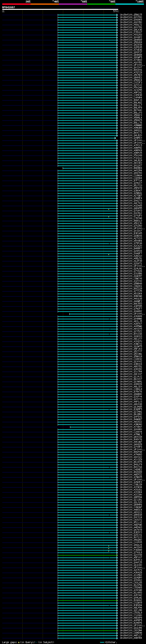Click the UniRef100_C6XL65 label
The width and height of the screenshot is (146, 644).
(131, 583)
